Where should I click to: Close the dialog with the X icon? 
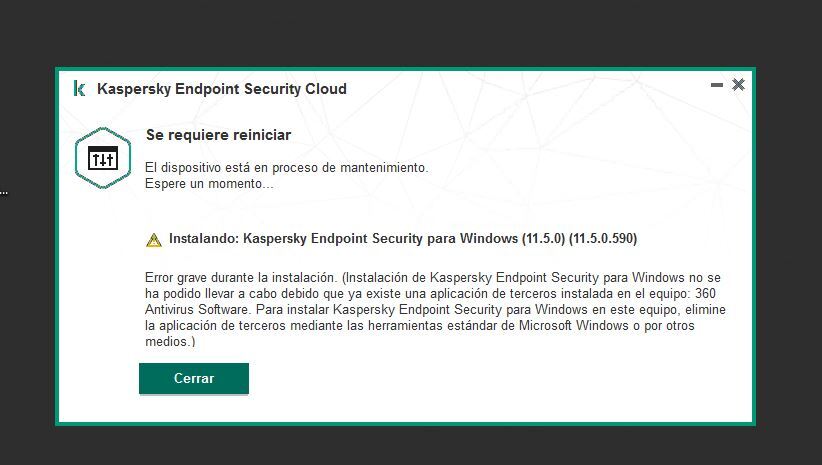(x=738, y=84)
